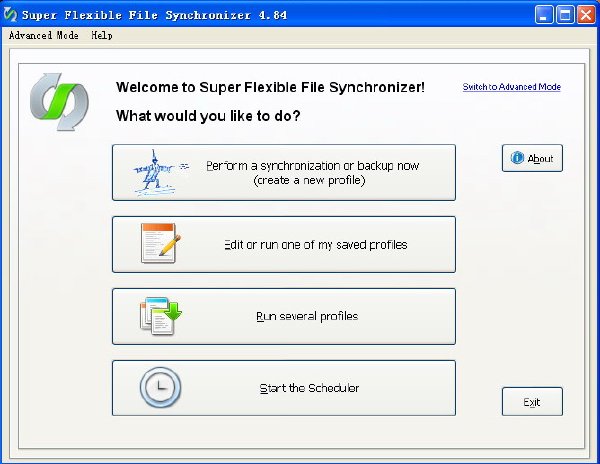The width and height of the screenshot is (600, 464).
Task: Click the Run several profiles button
Action: coord(284,316)
